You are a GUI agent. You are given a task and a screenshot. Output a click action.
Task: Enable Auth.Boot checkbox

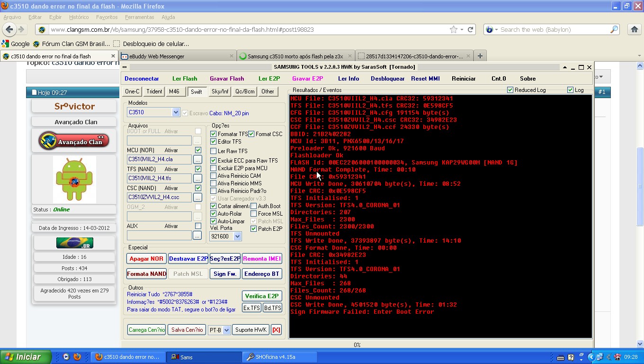tap(254, 206)
